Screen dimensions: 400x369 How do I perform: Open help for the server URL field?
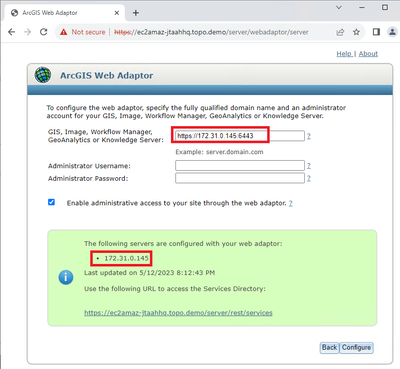(309, 136)
